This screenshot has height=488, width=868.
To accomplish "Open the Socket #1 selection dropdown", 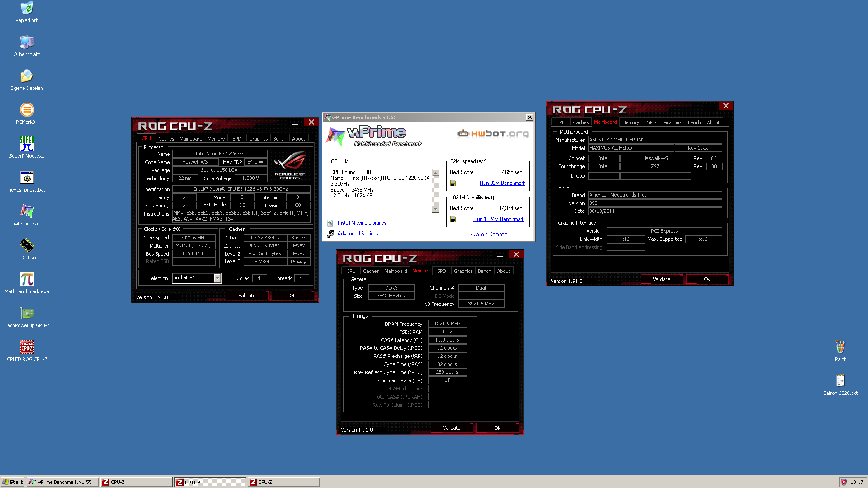I will pyautogui.click(x=217, y=278).
